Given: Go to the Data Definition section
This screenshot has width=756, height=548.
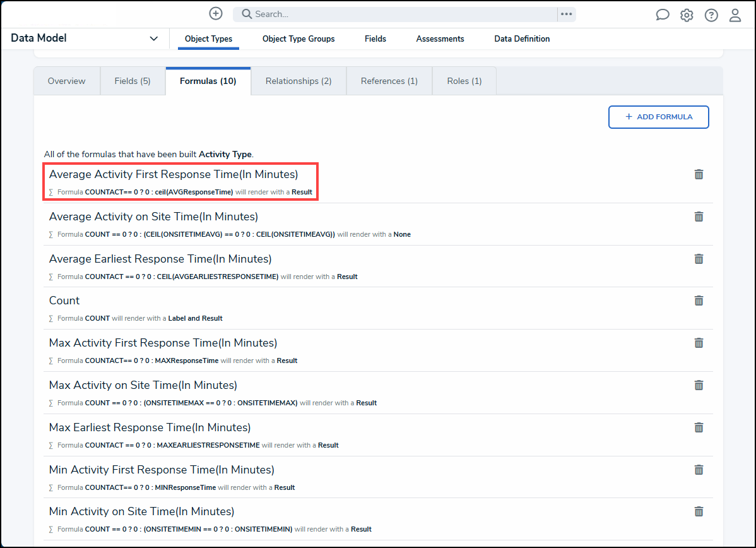Looking at the screenshot, I should coord(522,39).
